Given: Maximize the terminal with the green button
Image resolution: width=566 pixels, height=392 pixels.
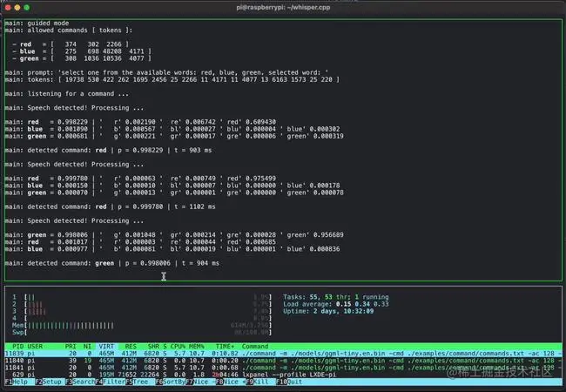Looking at the screenshot, I should click(x=27, y=7).
